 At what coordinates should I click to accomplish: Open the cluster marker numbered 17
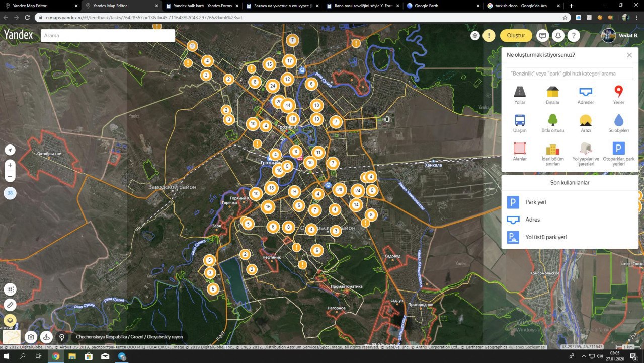[x=289, y=61]
